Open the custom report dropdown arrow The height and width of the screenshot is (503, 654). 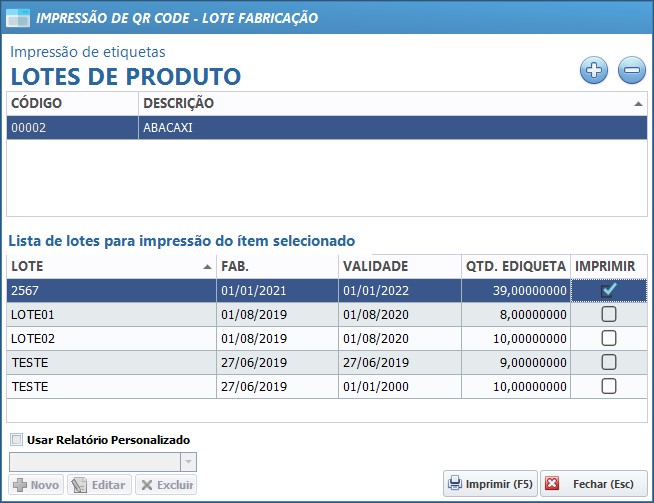point(188,462)
